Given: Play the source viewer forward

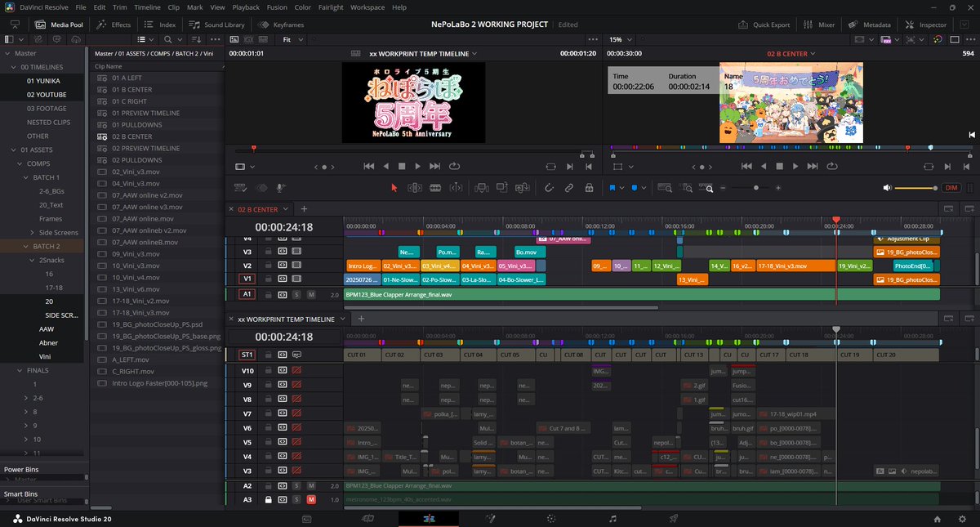Looking at the screenshot, I should coord(418,166).
